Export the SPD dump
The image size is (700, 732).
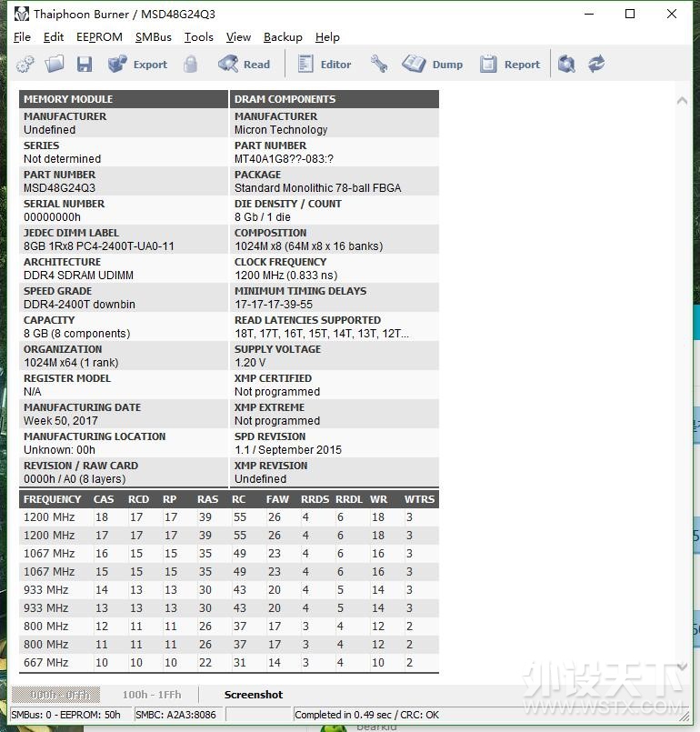[x=137, y=64]
